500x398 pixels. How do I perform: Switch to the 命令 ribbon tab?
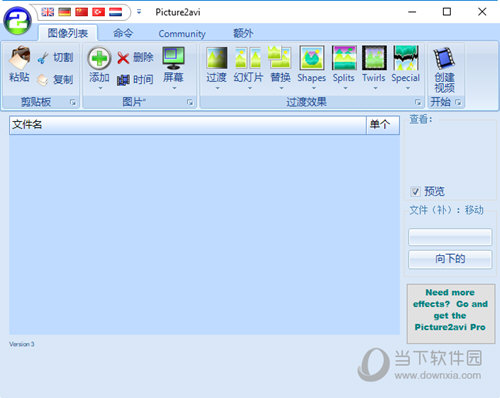click(x=123, y=33)
